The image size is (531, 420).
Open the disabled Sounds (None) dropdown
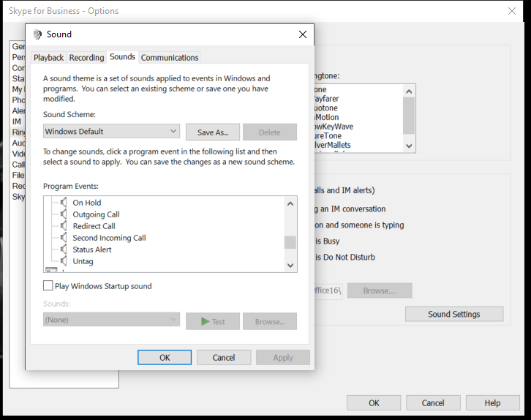tap(111, 320)
